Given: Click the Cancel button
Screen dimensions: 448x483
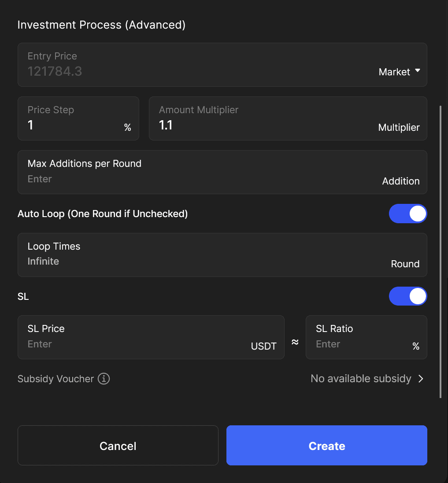Looking at the screenshot, I should [x=118, y=446].
